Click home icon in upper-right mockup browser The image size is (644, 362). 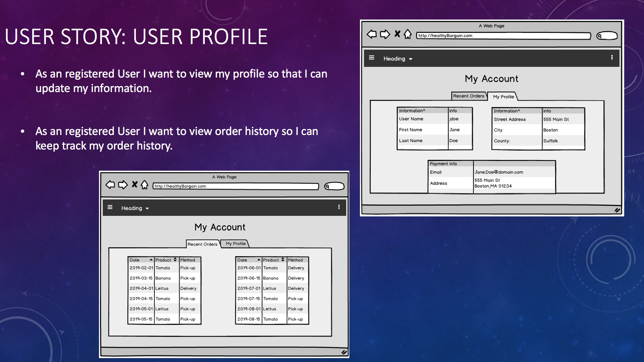pos(408,34)
